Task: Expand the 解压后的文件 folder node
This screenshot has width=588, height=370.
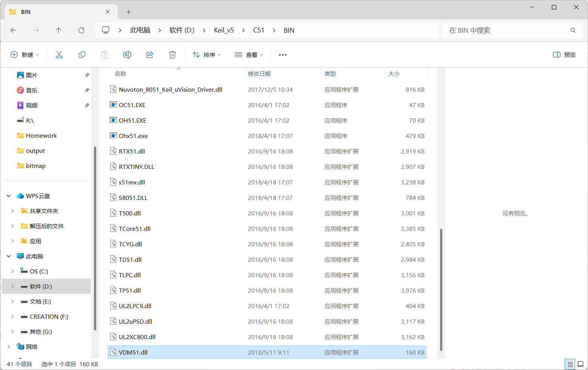Action: click(12, 226)
